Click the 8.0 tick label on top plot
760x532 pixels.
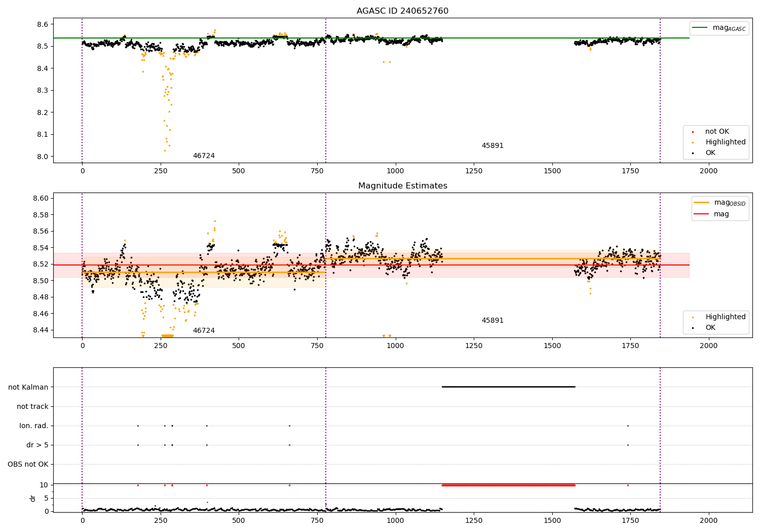coord(43,157)
